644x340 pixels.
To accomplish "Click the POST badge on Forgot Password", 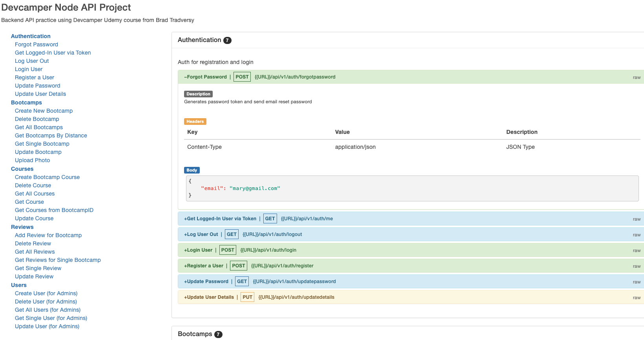I will pyautogui.click(x=242, y=77).
